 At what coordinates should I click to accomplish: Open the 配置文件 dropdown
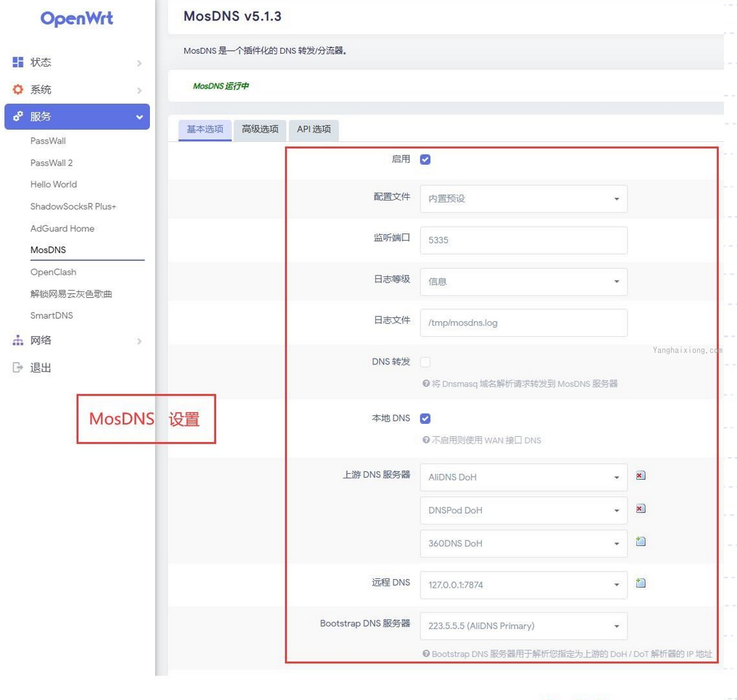point(524,199)
